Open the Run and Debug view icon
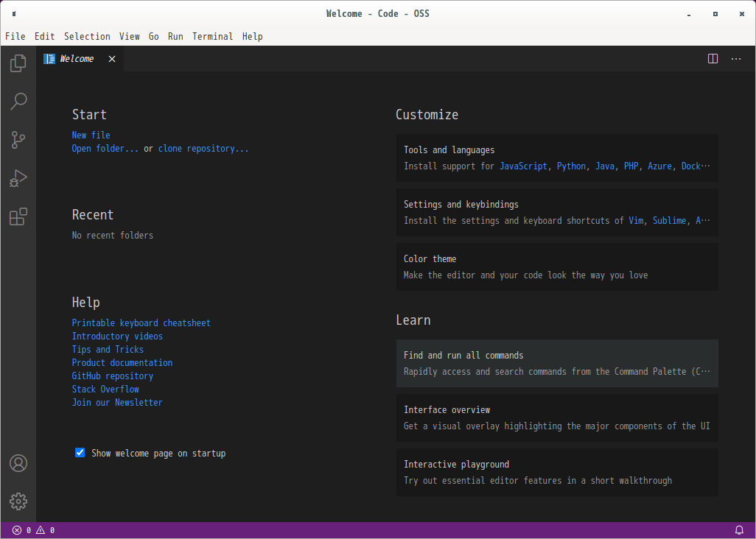Image resolution: width=756 pixels, height=539 pixels. pos(18,178)
